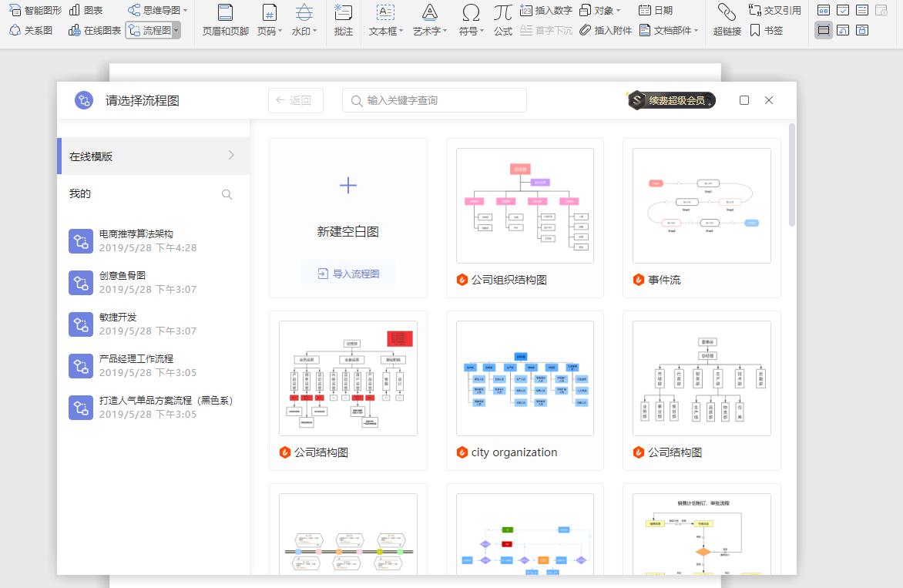The width and height of the screenshot is (903, 588).
Task: Click the text field form control icon
Action: (824, 10)
